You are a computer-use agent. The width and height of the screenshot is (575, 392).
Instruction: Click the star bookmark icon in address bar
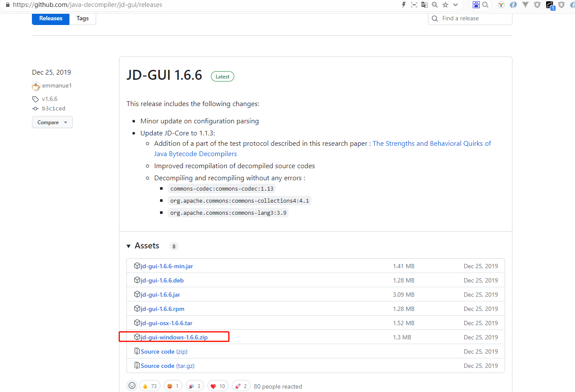tap(445, 5)
